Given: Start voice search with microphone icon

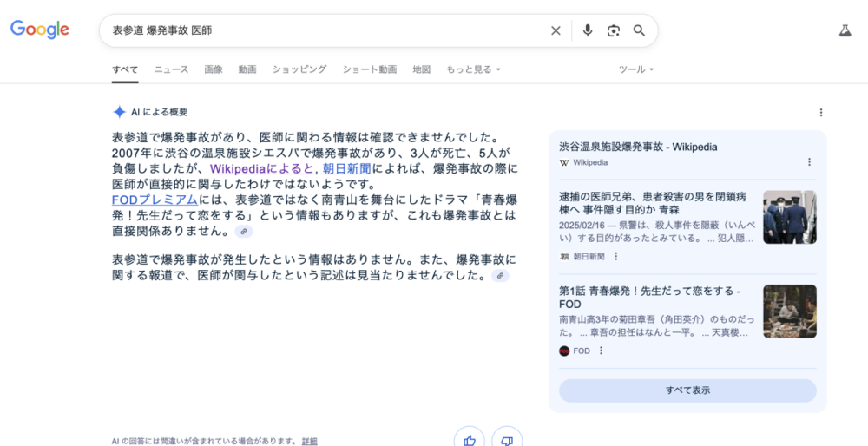Looking at the screenshot, I should click(588, 30).
